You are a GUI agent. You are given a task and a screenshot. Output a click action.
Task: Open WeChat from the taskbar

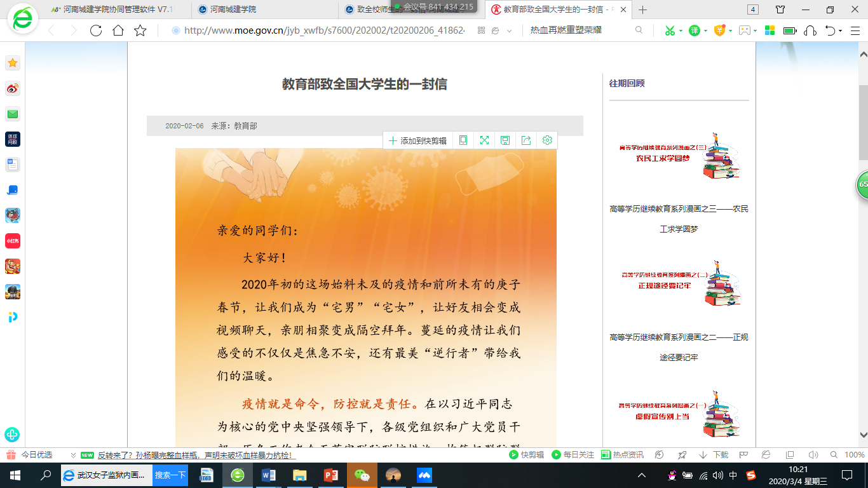[x=362, y=475]
